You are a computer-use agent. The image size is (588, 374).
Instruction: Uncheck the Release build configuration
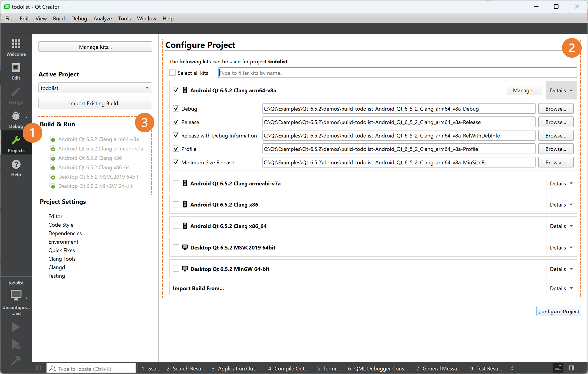point(176,122)
